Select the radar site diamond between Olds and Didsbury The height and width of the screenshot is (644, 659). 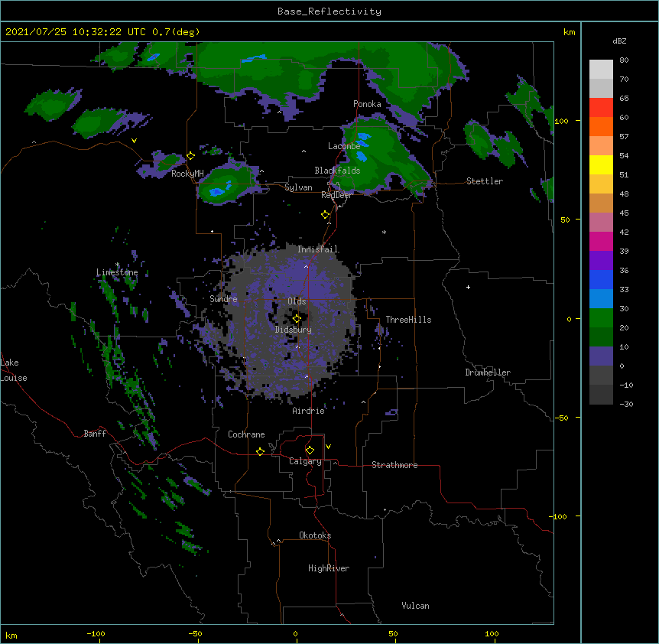click(297, 319)
